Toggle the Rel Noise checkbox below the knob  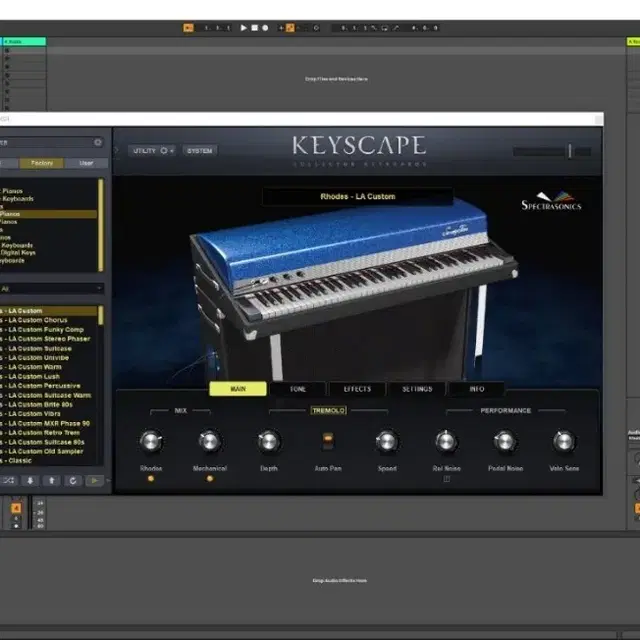446,479
